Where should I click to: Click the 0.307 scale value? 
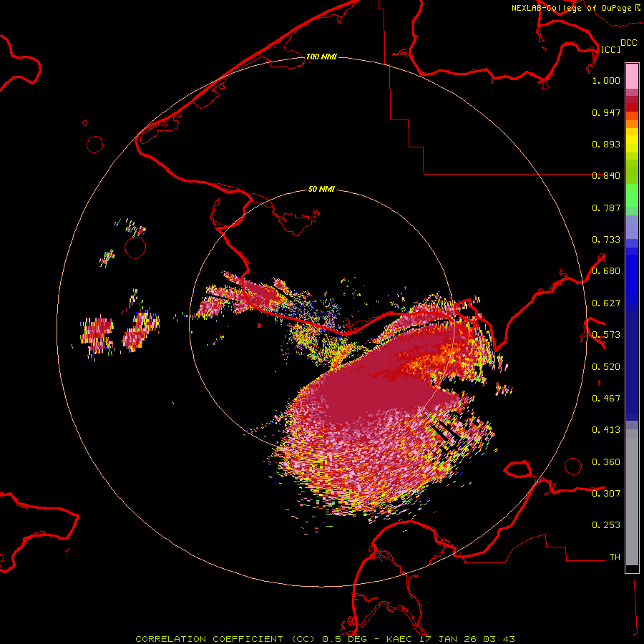tap(606, 494)
